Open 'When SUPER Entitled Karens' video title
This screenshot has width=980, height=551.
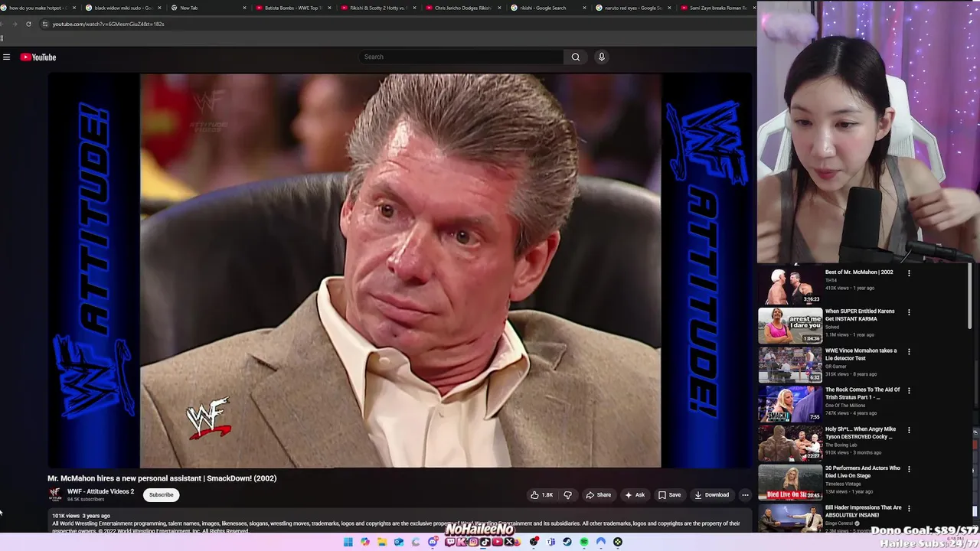[x=860, y=315]
